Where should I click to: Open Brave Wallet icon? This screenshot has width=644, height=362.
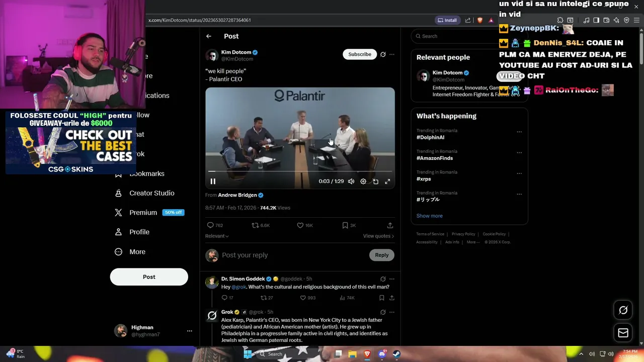coord(606,20)
